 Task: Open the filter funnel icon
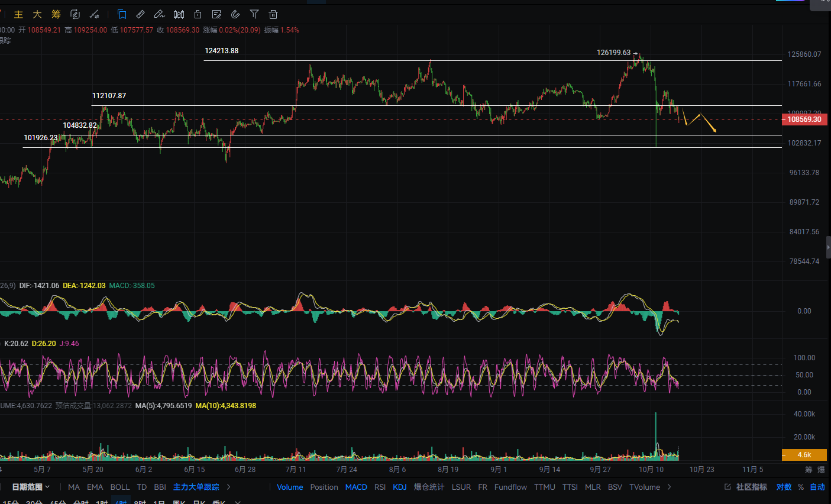pos(254,14)
